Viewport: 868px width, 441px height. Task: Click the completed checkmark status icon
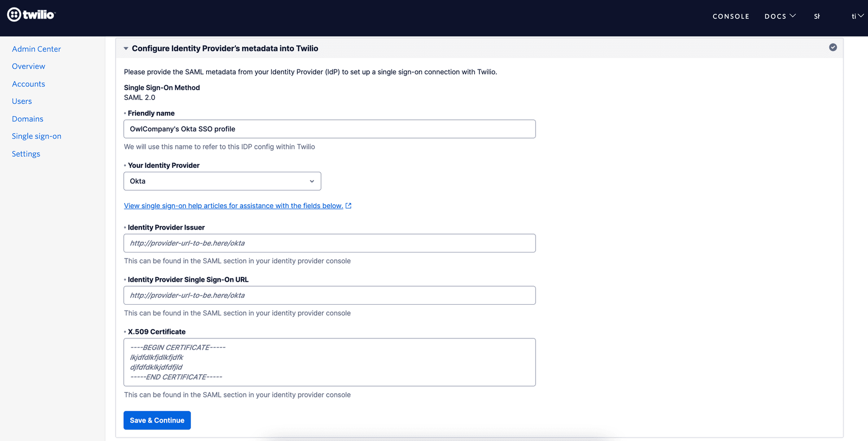tap(833, 47)
